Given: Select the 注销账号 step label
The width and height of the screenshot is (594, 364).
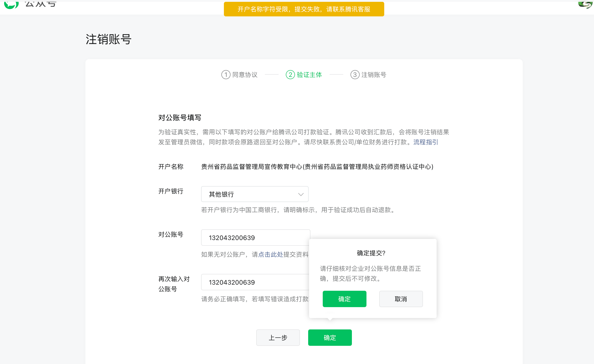Looking at the screenshot, I should coord(374,75).
